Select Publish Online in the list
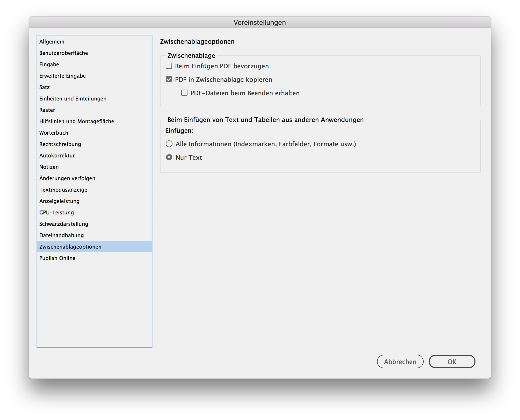 (57, 258)
